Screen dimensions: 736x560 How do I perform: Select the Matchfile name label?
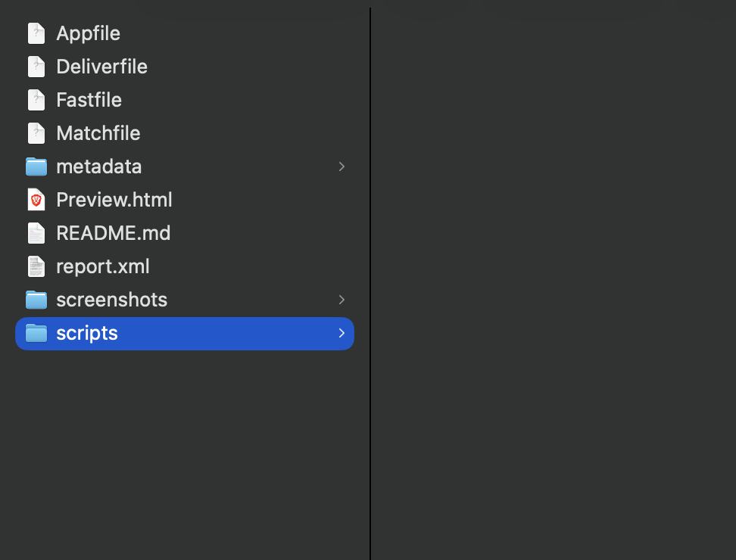point(98,133)
